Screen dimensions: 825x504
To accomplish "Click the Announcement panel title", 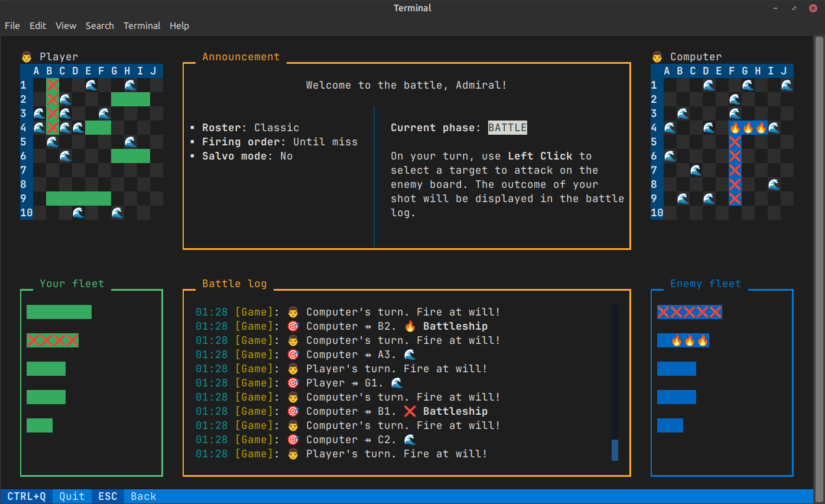I will coord(241,57).
